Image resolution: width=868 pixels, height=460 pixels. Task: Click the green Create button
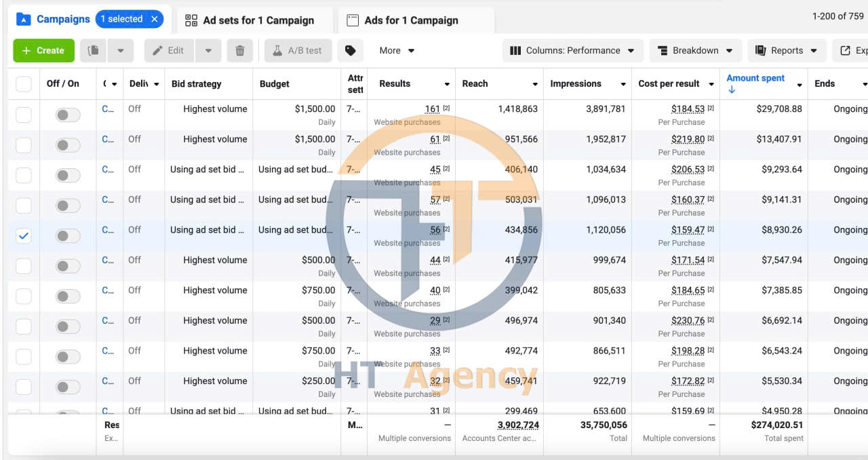(x=43, y=50)
